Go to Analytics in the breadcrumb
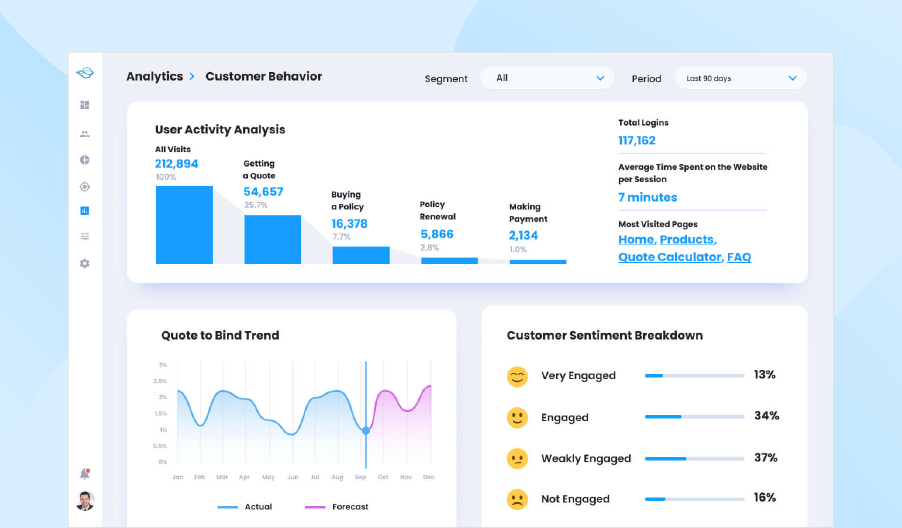This screenshot has width=902, height=528. tap(154, 77)
